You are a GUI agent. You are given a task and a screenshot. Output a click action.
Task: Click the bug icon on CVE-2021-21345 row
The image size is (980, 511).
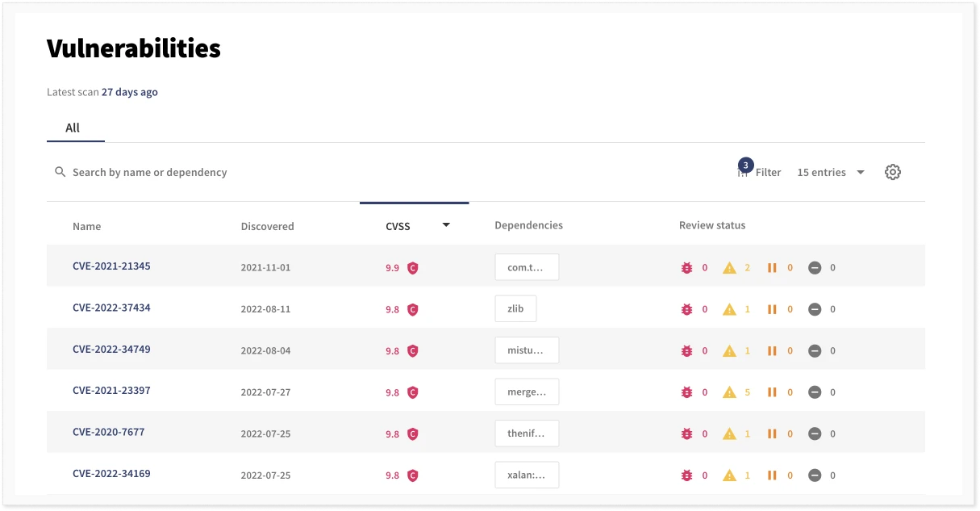point(686,267)
